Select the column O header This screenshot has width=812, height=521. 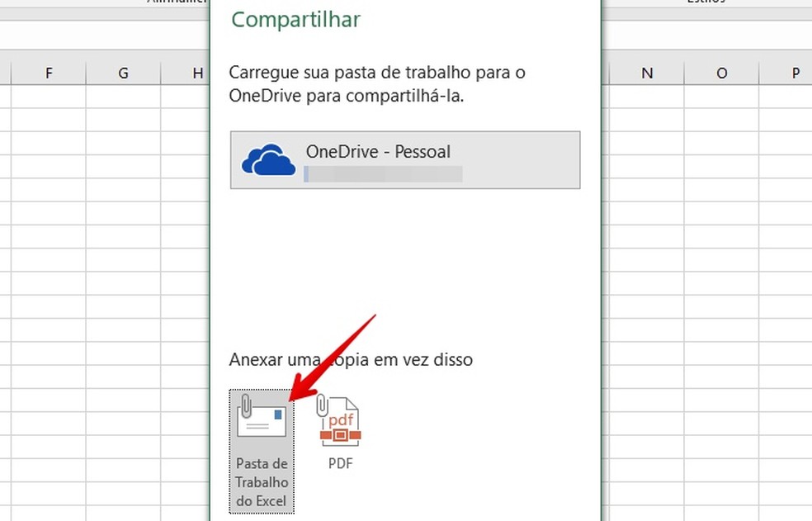[x=721, y=73]
